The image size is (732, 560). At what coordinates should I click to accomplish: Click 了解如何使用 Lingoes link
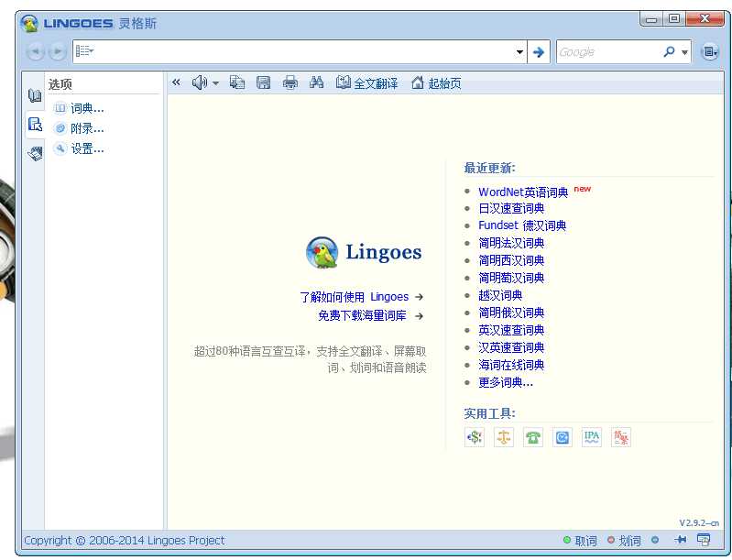click(355, 297)
